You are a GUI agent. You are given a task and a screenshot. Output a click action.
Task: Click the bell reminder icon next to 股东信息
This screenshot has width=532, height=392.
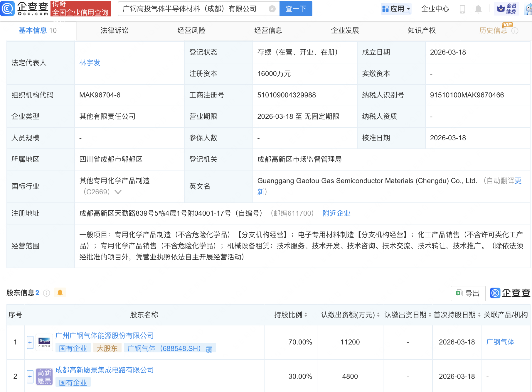click(x=60, y=292)
